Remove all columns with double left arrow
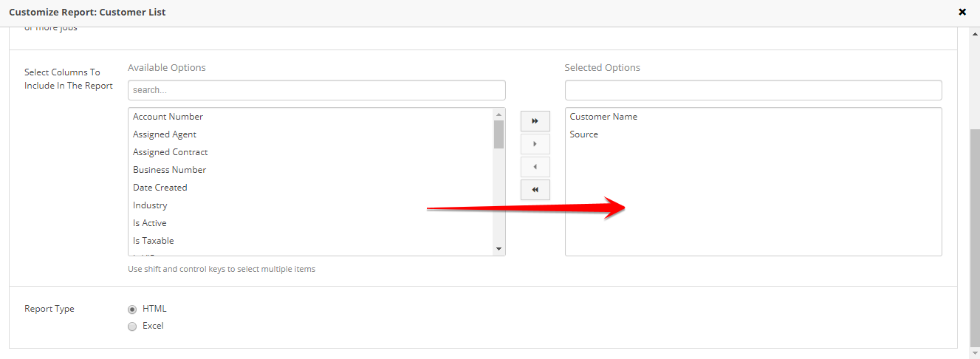The height and width of the screenshot is (359, 980). pyautogui.click(x=535, y=190)
